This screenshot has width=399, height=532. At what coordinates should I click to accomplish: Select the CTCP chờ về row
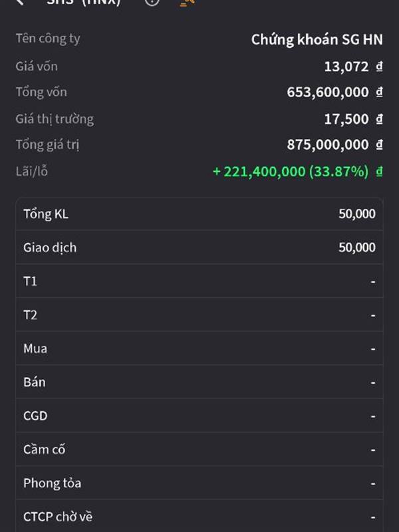[x=199, y=516]
